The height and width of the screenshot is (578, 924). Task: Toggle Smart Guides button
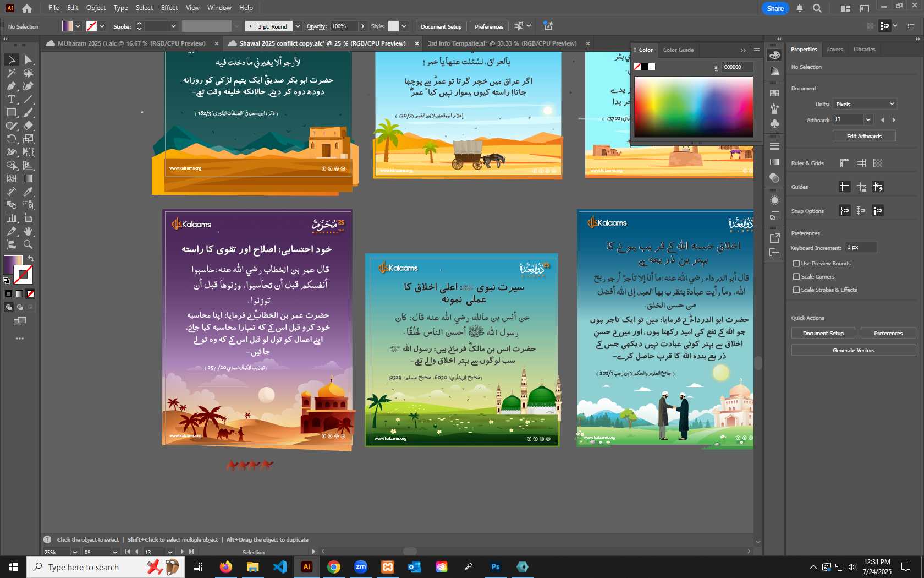(x=878, y=187)
